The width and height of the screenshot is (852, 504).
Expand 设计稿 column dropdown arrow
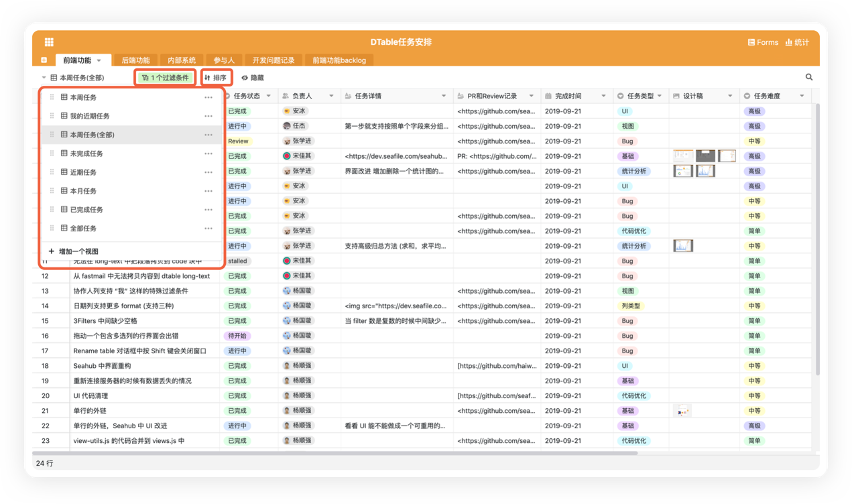(731, 97)
